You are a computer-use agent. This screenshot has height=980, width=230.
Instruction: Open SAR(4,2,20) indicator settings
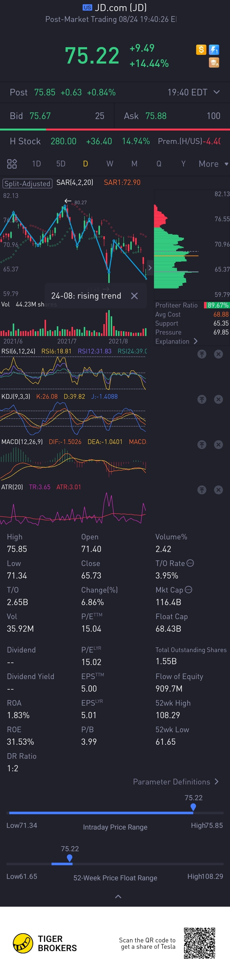[x=75, y=183]
